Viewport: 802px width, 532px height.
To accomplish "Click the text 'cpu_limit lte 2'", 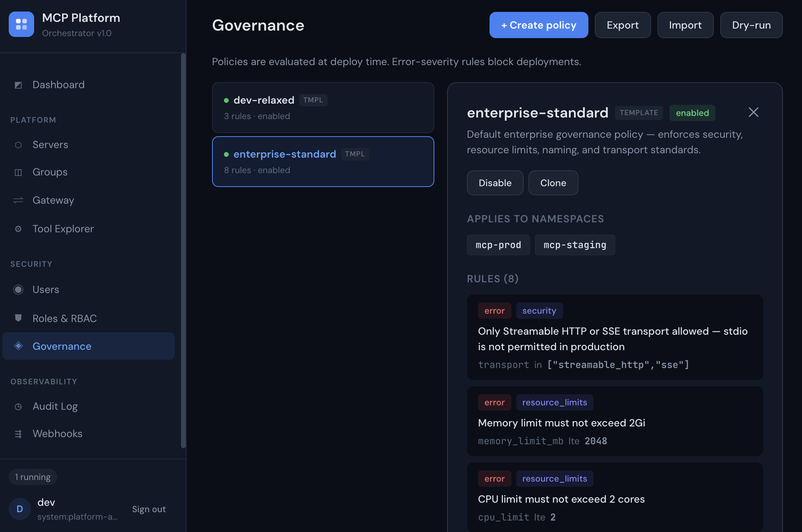I will [517, 517].
